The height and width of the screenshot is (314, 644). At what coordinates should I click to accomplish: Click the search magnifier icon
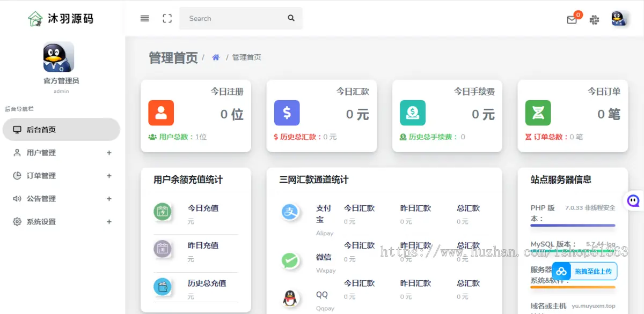coord(291,18)
